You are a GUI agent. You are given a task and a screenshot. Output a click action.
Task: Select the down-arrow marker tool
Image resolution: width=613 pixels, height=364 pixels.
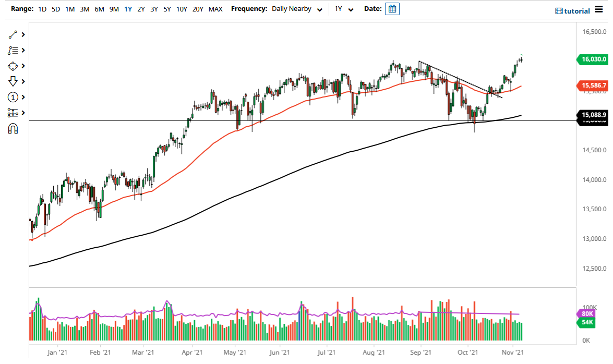click(14, 81)
